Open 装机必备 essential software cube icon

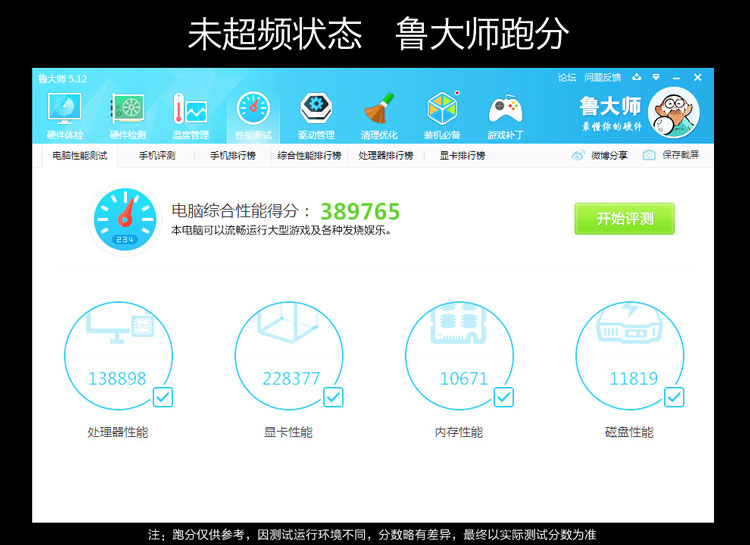pyautogui.click(x=442, y=108)
